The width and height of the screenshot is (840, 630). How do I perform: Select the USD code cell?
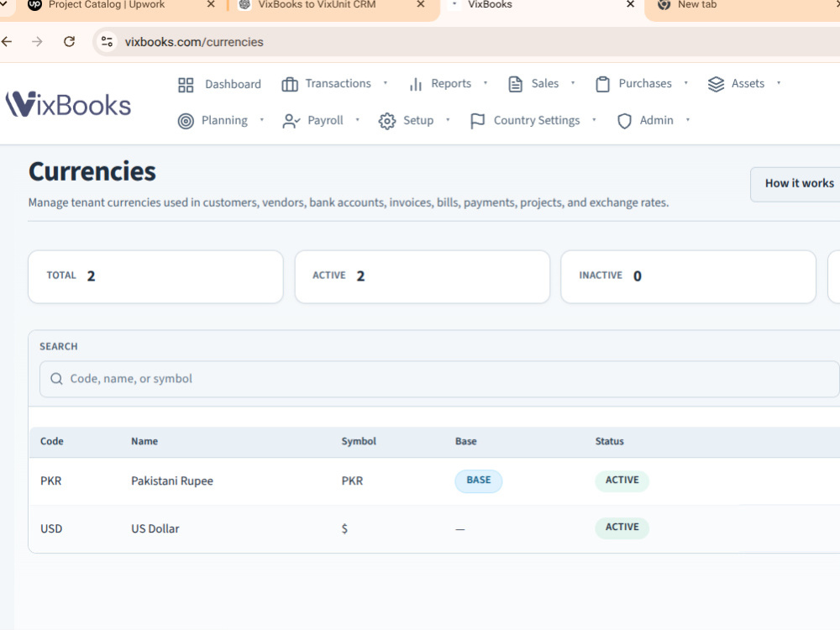[51, 528]
